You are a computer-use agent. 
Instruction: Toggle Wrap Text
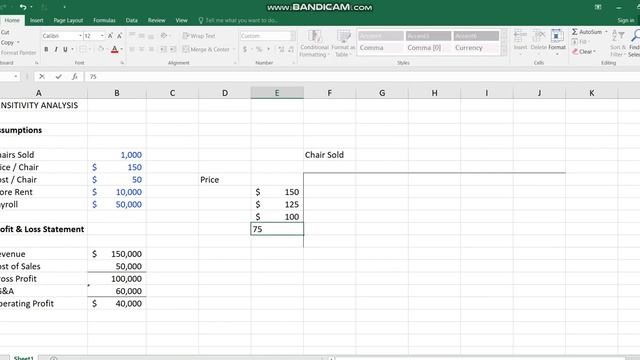199,36
